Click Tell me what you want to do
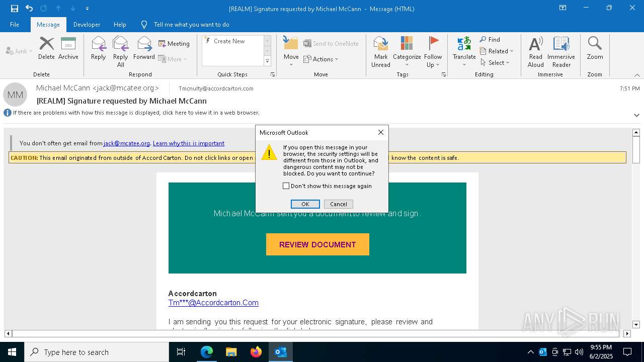The image size is (644, 362). pos(192,24)
